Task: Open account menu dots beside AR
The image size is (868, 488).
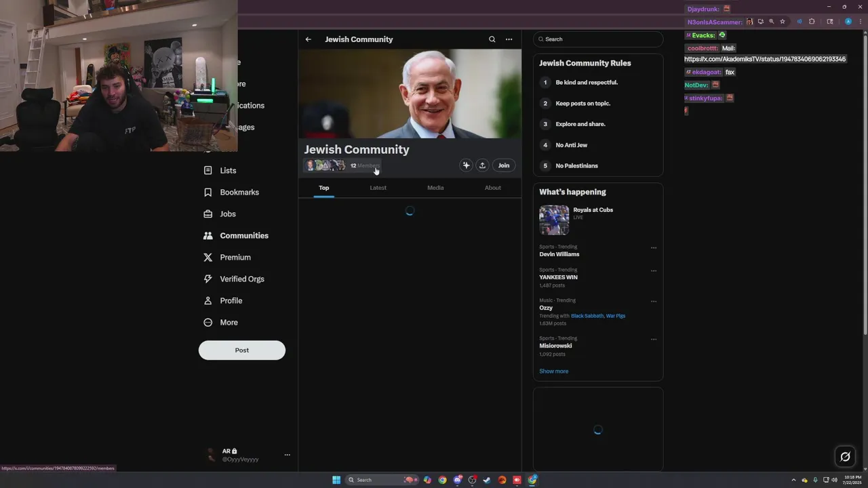Action: tap(288, 455)
